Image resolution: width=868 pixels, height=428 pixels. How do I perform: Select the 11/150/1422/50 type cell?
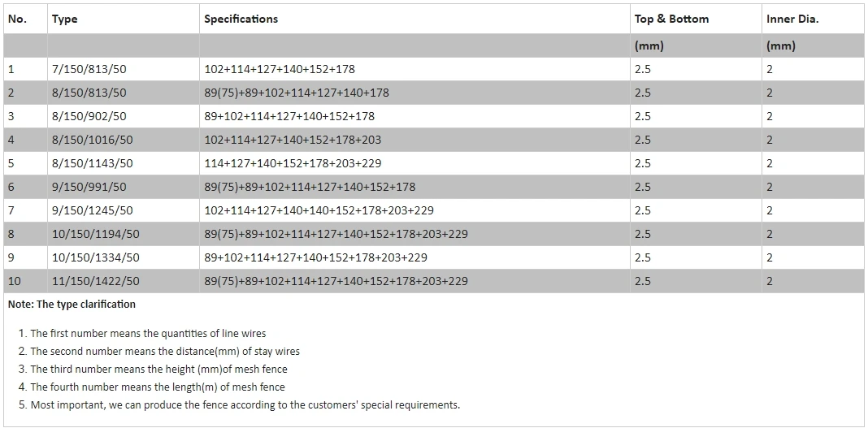click(95, 281)
